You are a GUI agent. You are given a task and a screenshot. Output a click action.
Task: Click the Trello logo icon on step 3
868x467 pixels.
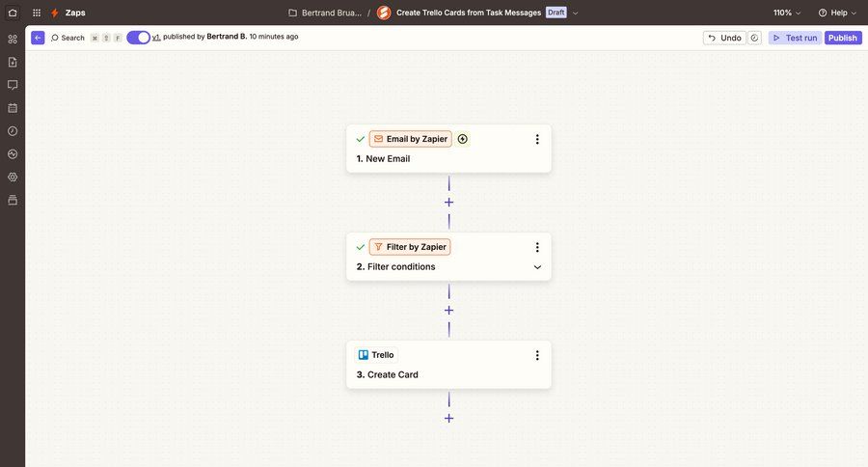[x=364, y=355]
